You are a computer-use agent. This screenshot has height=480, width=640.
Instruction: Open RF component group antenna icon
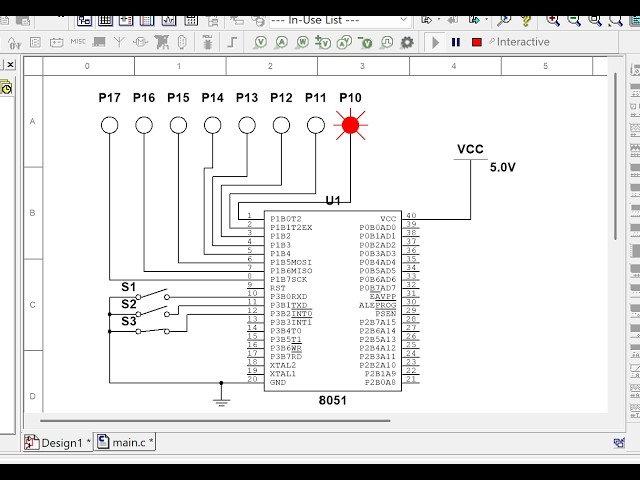tap(119, 42)
